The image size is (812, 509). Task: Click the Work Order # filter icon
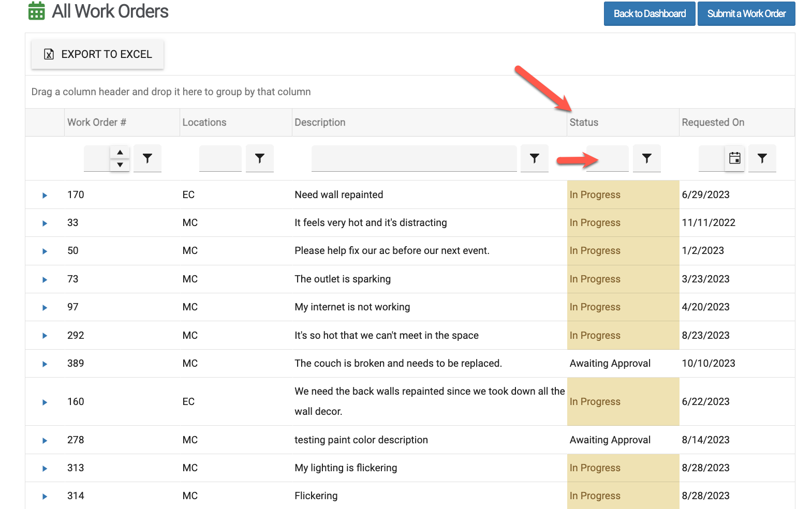click(x=147, y=158)
